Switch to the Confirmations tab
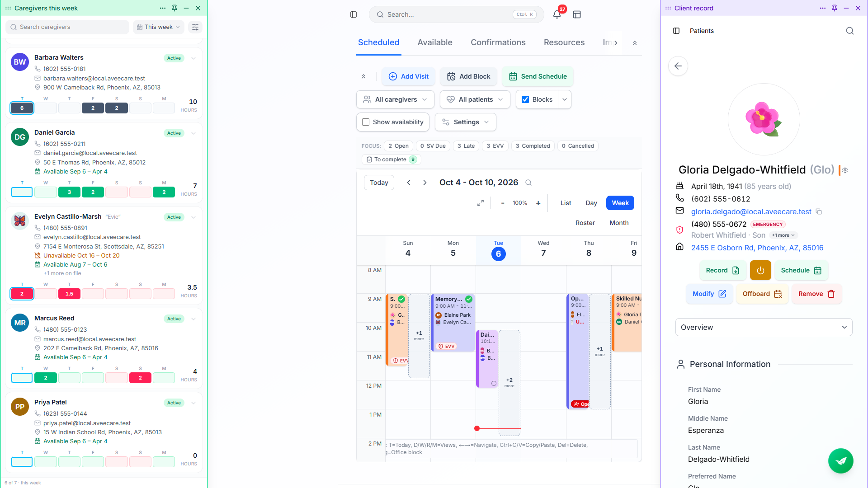The image size is (868, 488). [x=498, y=42]
